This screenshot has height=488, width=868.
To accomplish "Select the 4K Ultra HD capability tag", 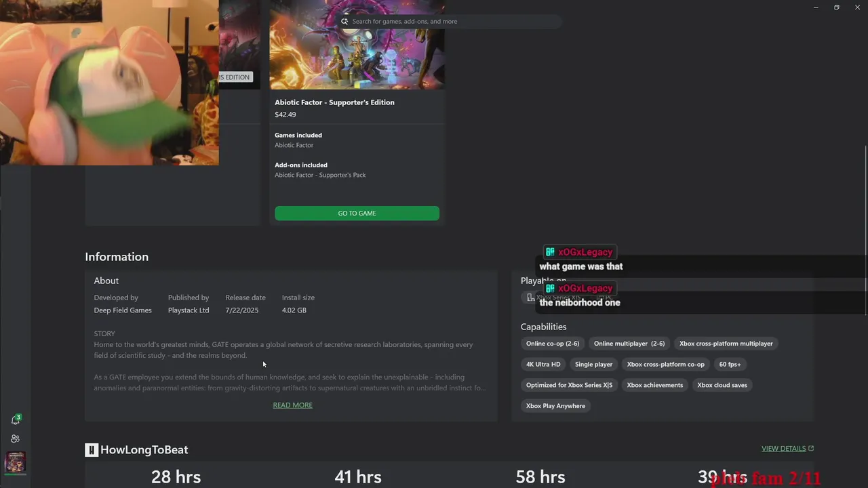I will [543, 365].
